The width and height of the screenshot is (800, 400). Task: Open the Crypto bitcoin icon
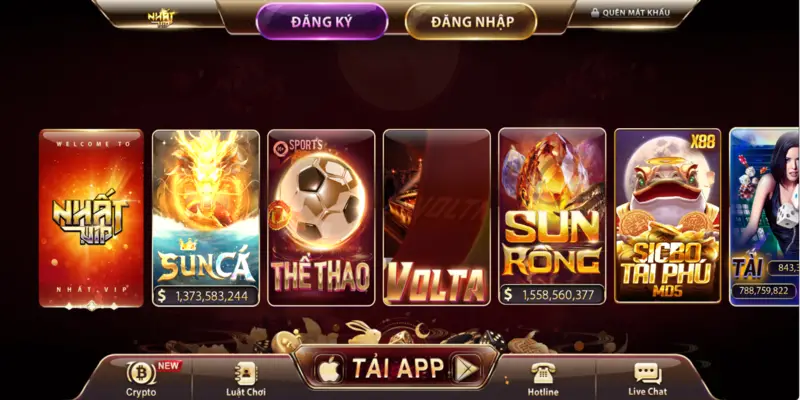click(141, 373)
